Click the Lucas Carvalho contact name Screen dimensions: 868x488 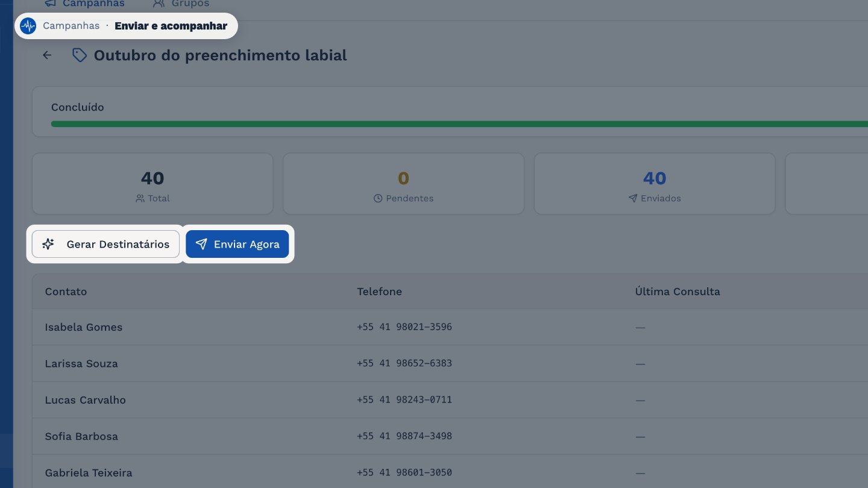pyautogui.click(x=85, y=400)
